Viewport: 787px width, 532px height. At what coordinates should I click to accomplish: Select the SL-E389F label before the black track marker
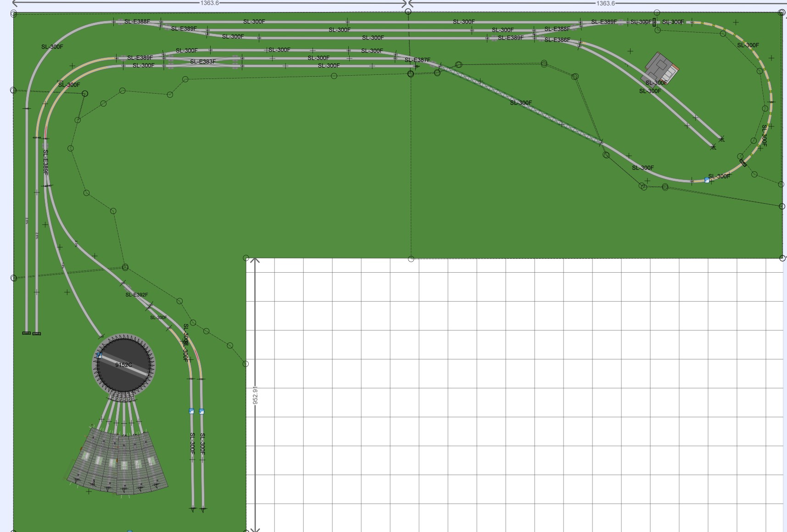[x=604, y=22]
